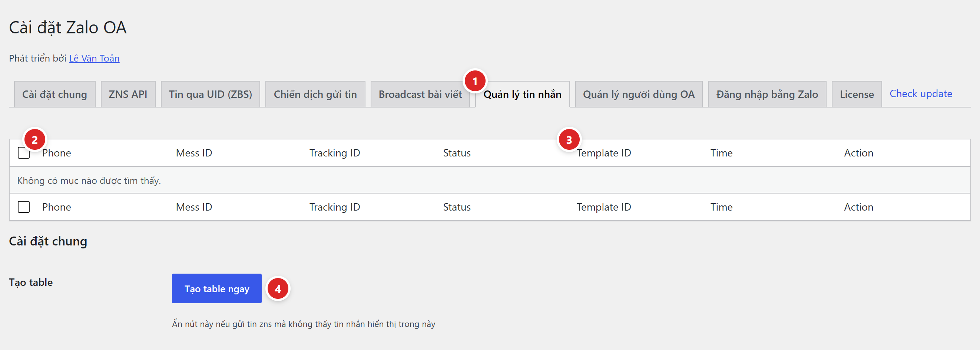Go to the Chiến dịch gửi tin tab

tap(315, 94)
